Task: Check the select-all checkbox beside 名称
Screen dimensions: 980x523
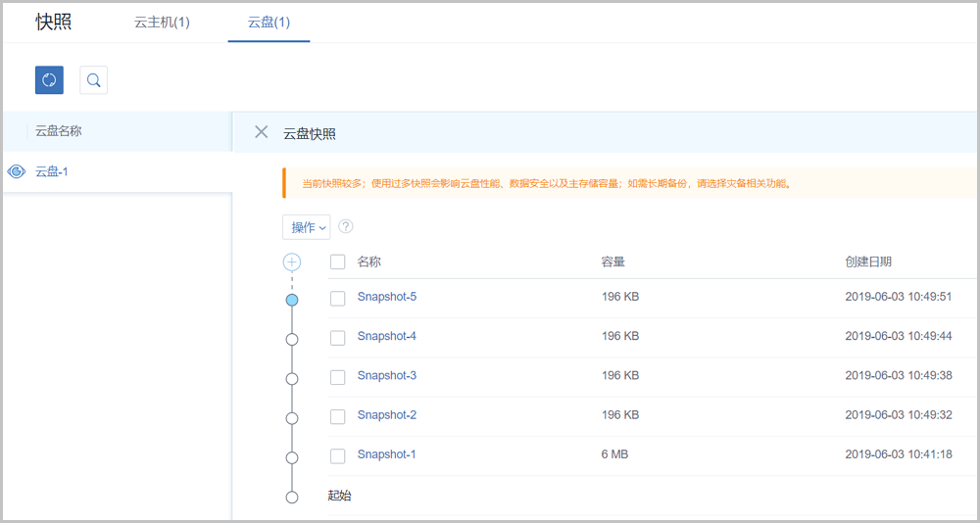Action: (x=338, y=261)
